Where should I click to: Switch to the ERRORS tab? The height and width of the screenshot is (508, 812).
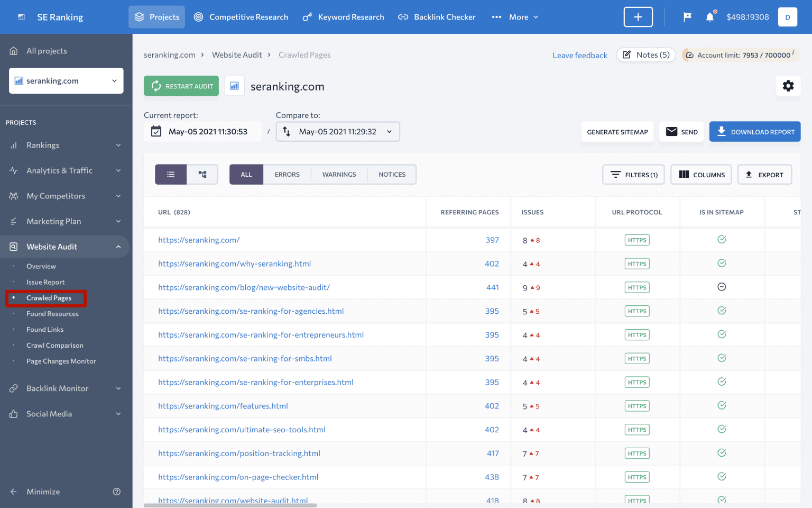(287, 174)
